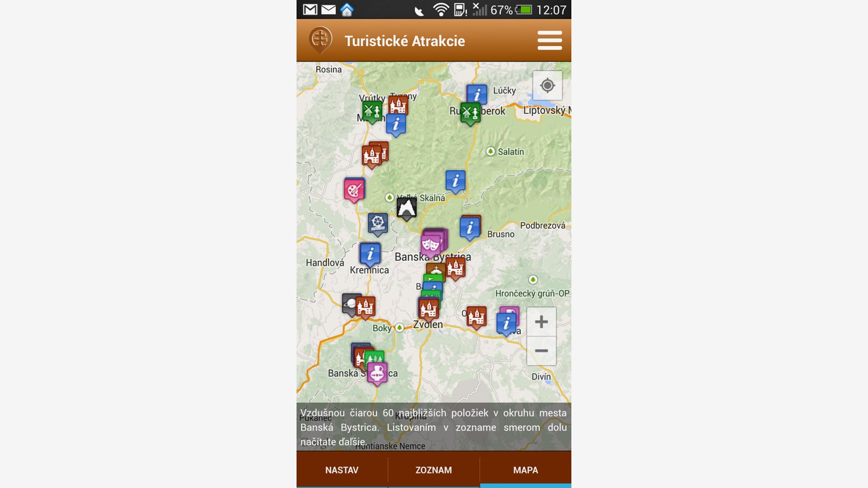Zoom out with the minus button
Viewport: 868px width, 488px height.
541,351
